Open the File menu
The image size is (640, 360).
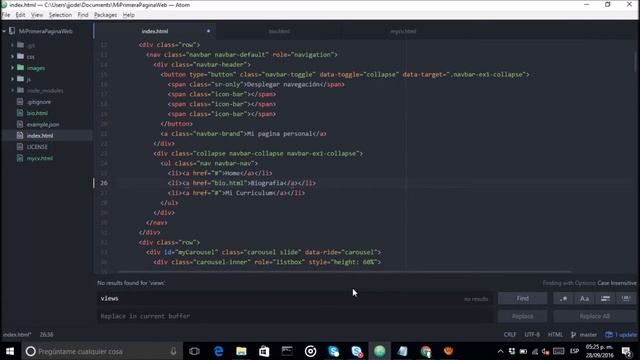point(6,15)
